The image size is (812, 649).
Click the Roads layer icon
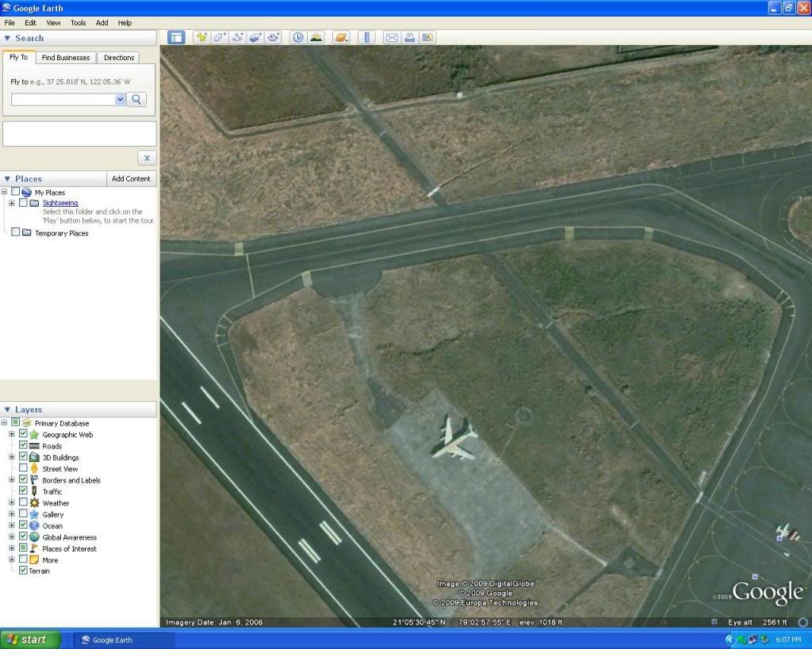click(34, 445)
